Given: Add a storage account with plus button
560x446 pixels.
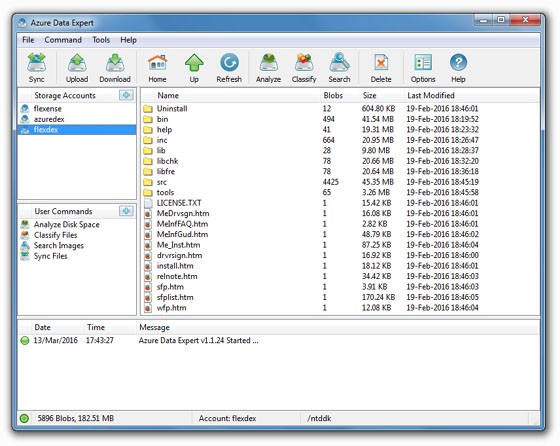Looking at the screenshot, I should (x=126, y=95).
